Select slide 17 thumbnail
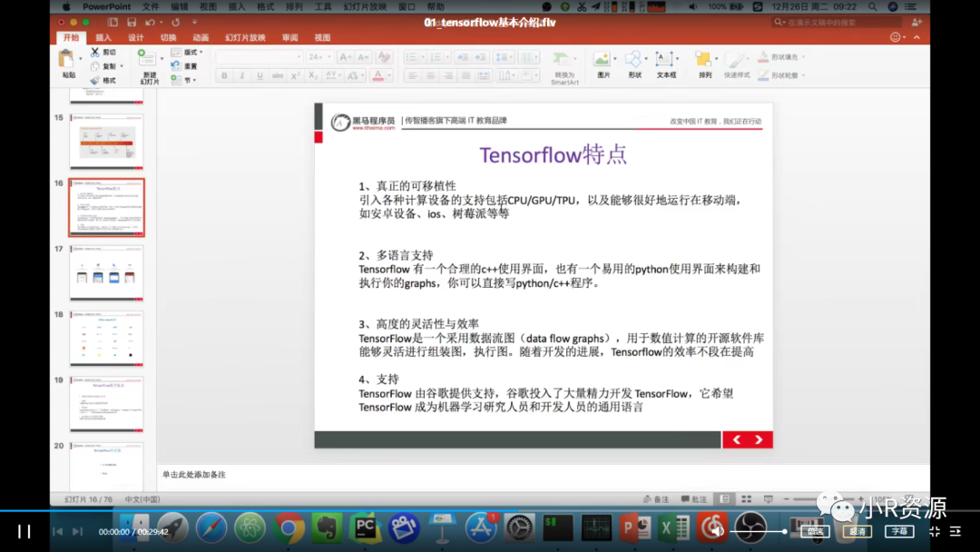Screen dimensions: 980x552 pyautogui.click(x=106, y=272)
